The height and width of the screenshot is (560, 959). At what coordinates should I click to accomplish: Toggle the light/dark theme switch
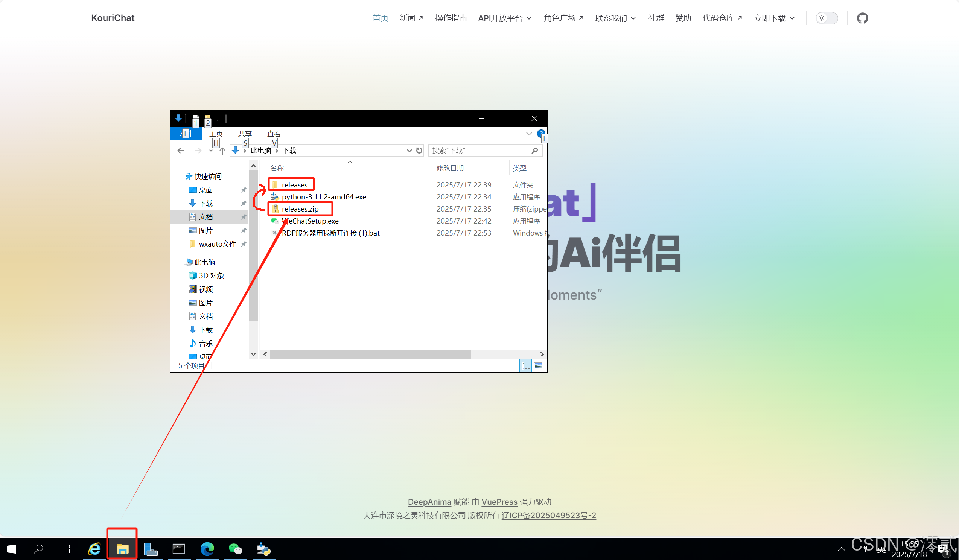click(826, 18)
